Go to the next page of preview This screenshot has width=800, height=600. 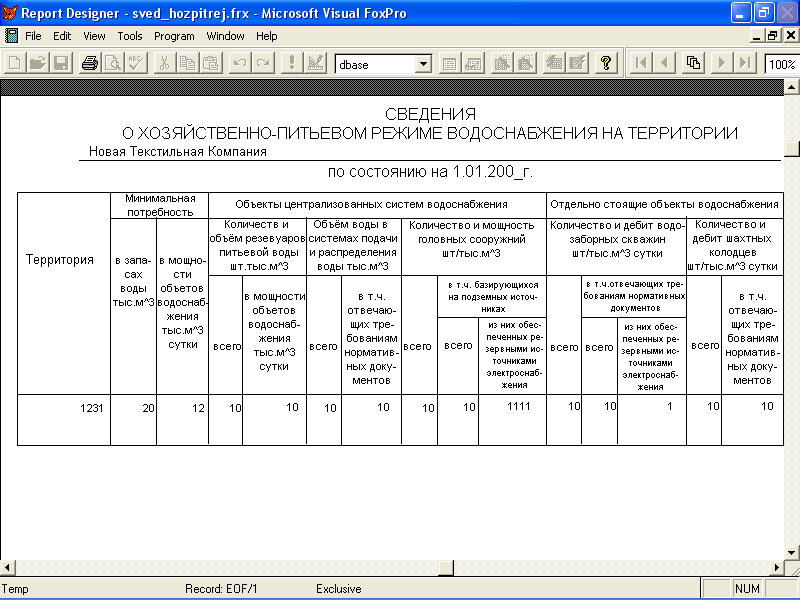[x=720, y=63]
